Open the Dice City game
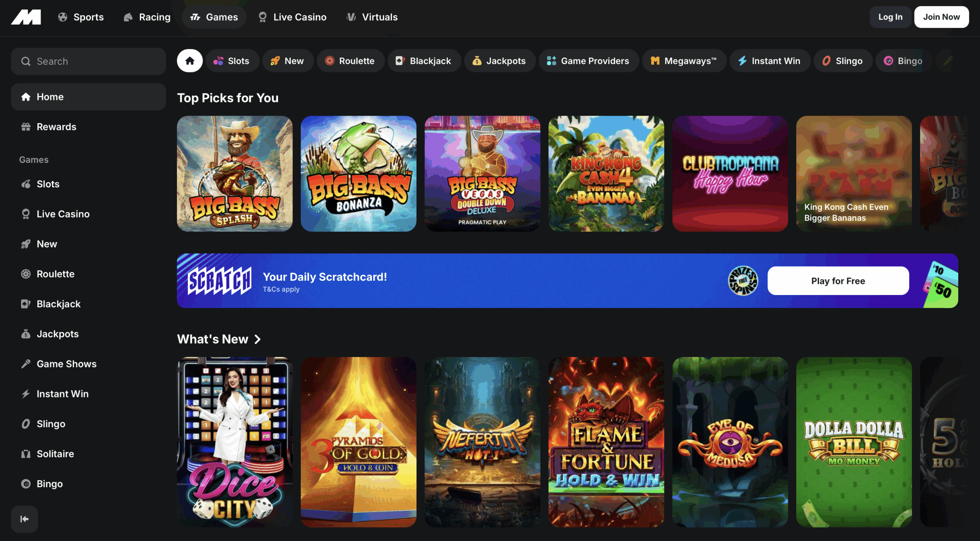Screen dimensions: 980x541 235,442
